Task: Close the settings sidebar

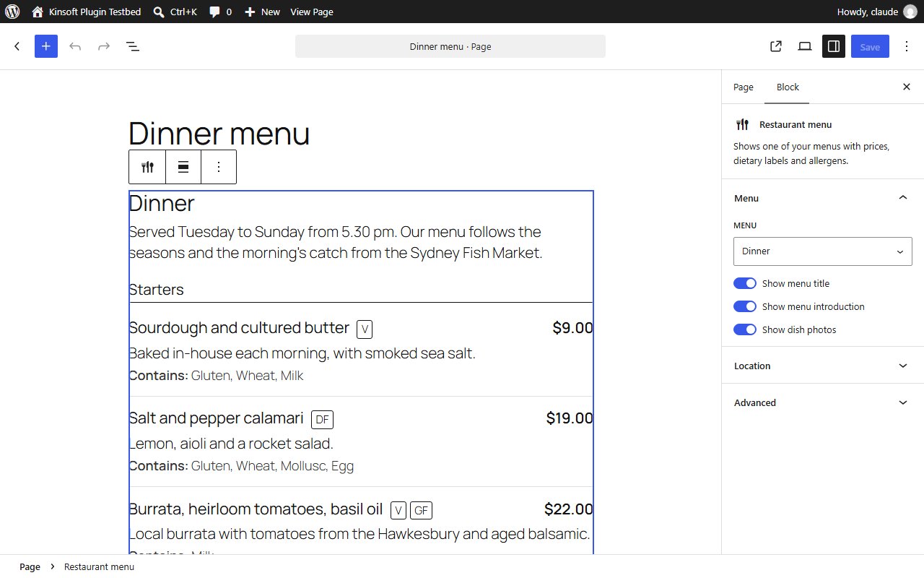Action: click(907, 87)
